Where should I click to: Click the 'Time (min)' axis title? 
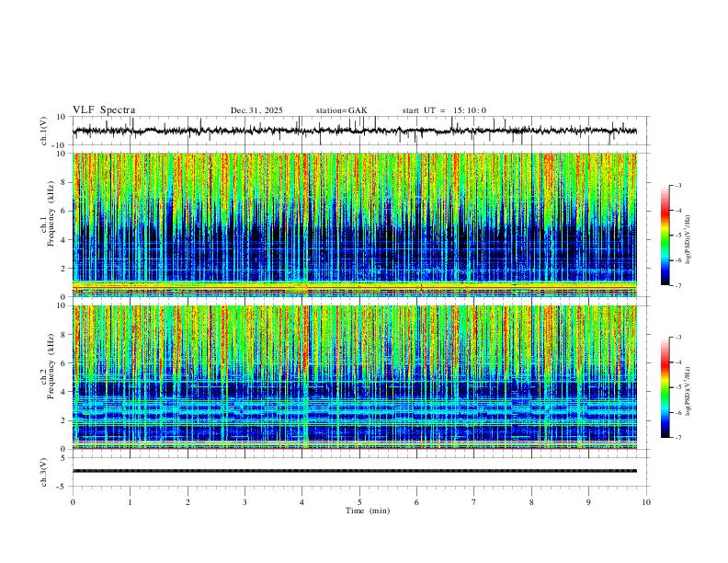[x=368, y=511]
